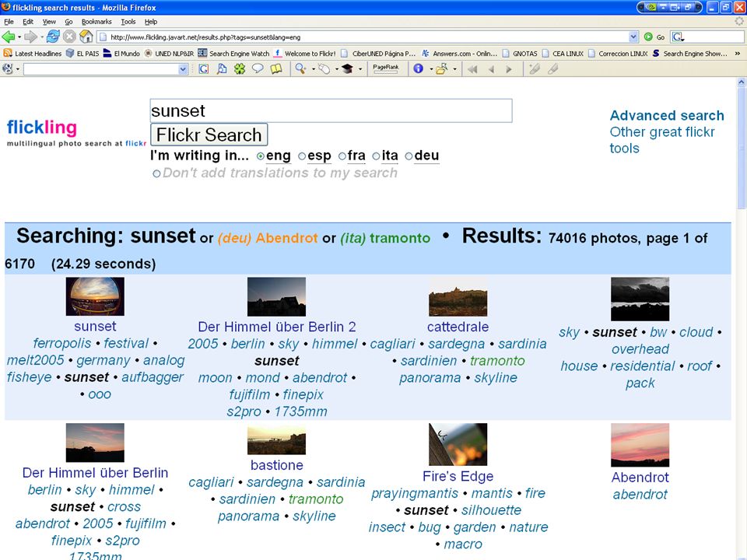
Task: Expand the magnifier icon dropdown arrow
Action: pos(313,69)
